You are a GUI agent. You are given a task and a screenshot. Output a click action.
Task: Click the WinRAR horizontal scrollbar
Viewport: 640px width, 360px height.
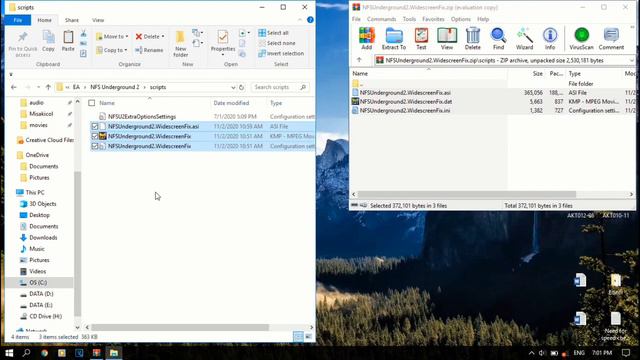pos(467,194)
